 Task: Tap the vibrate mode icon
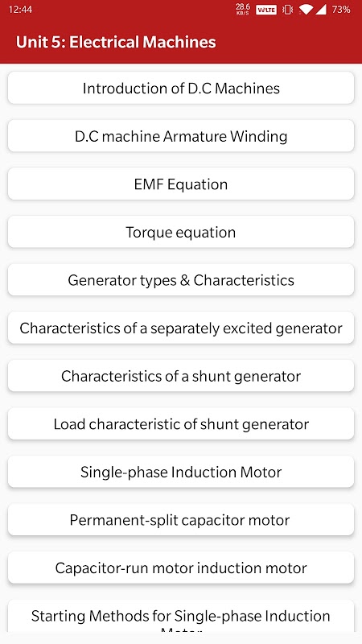[x=287, y=10]
